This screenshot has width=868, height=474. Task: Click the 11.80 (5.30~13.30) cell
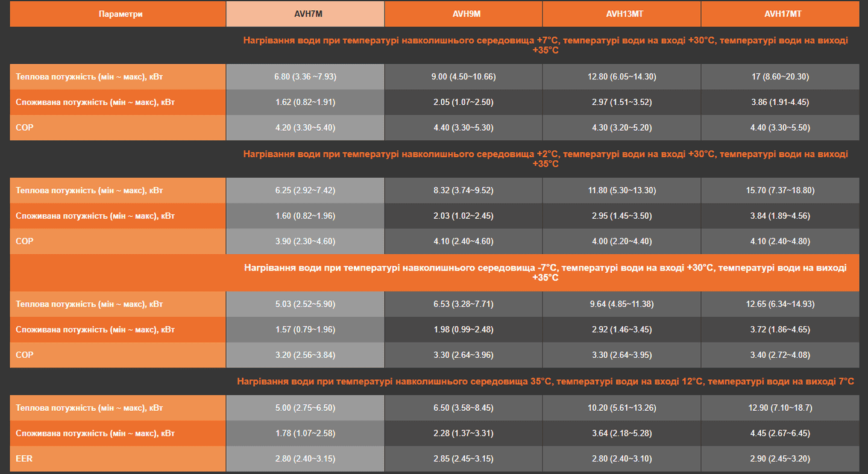click(x=621, y=190)
